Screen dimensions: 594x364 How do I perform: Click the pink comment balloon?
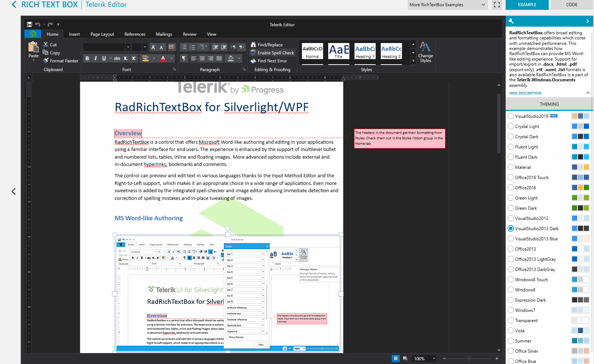pyautogui.click(x=399, y=138)
